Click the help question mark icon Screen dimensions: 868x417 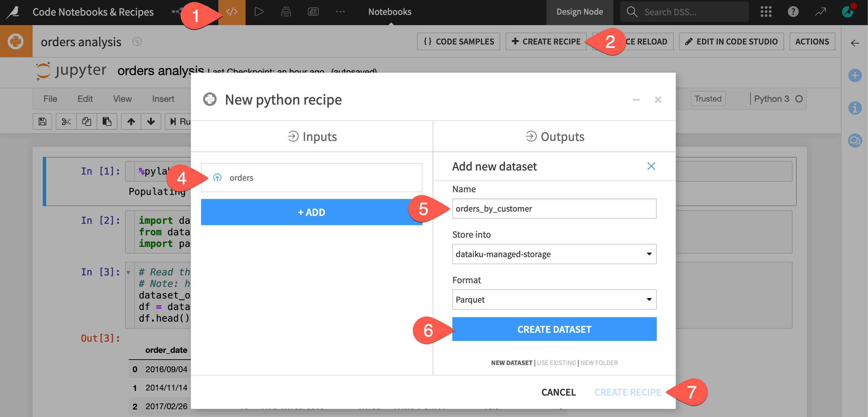pyautogui.click(x=793, y=12)
